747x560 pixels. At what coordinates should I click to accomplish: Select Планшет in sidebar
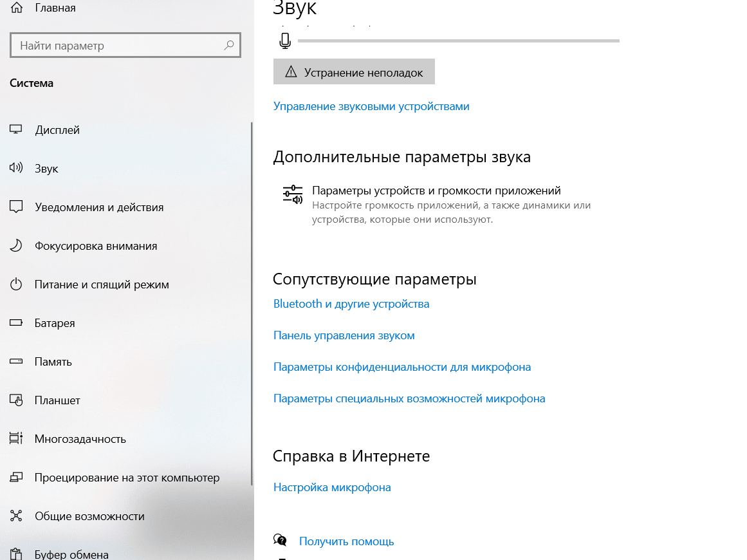pyautogui.click(x=57, y=400)
